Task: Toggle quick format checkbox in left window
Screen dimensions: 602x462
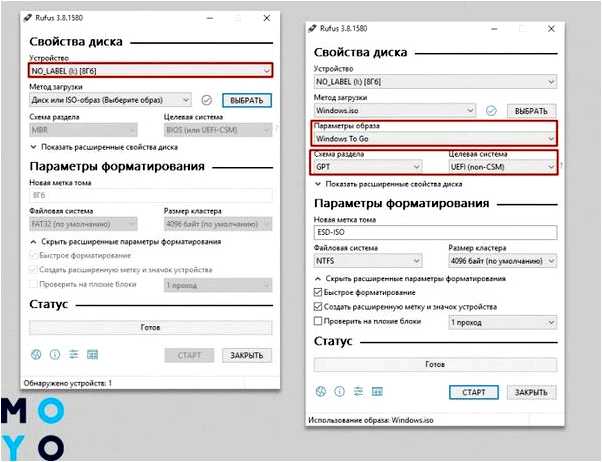Action: [x=33, y=255]
